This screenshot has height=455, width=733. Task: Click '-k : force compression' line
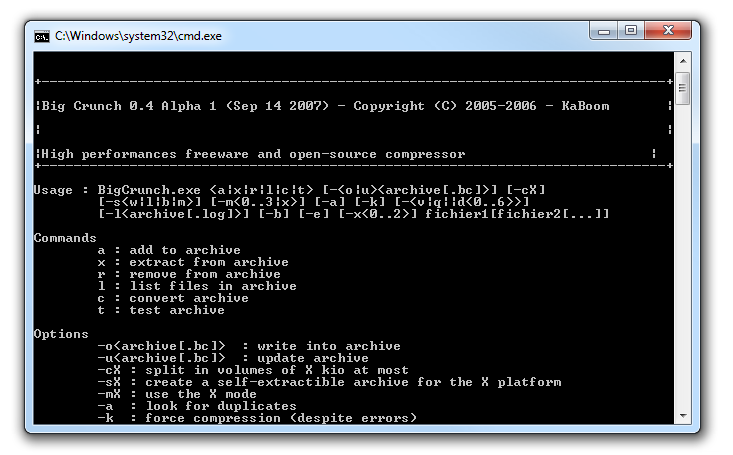coord(257,418)
